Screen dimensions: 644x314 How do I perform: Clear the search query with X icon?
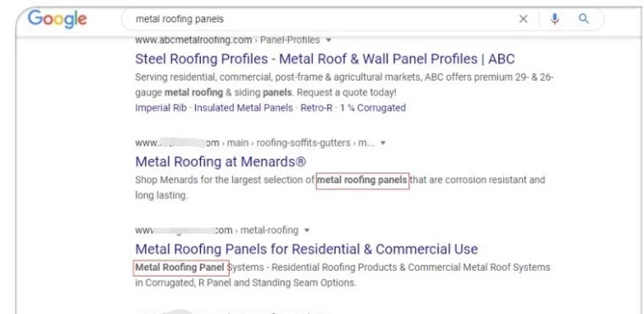(524, 19)
